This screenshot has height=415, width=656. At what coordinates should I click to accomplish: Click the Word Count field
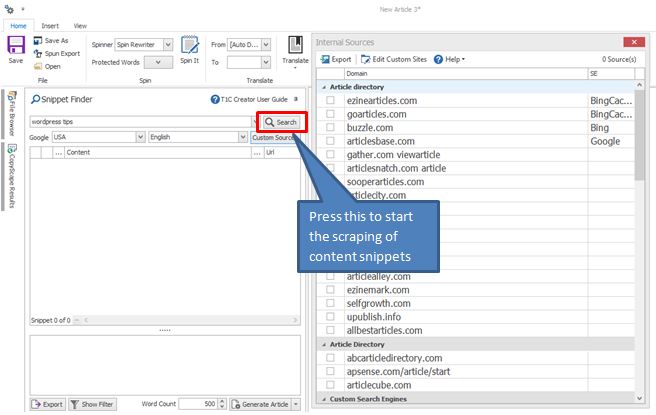click(x=198, y=404)
